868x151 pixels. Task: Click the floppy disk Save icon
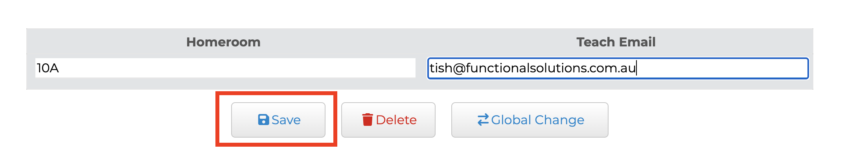click(x=263, y=120)
